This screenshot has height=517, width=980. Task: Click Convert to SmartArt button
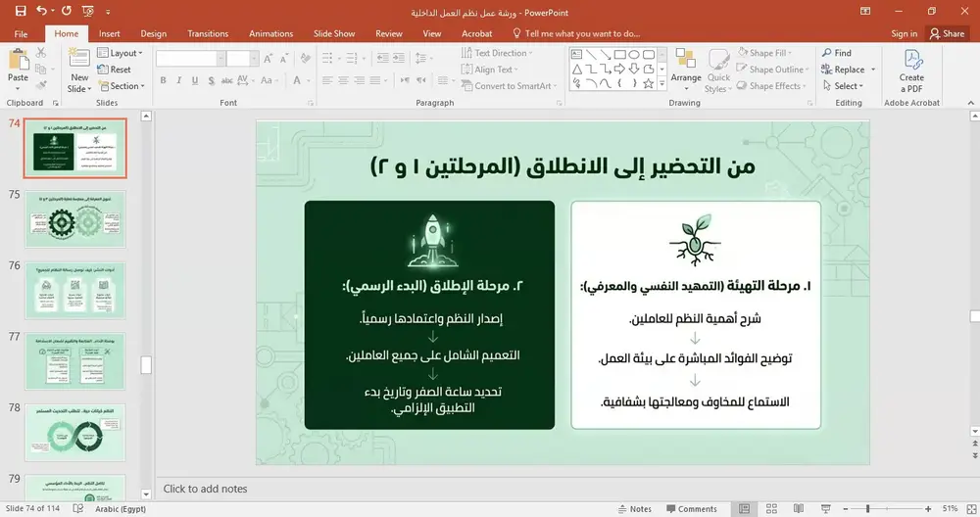pos(509,85)
